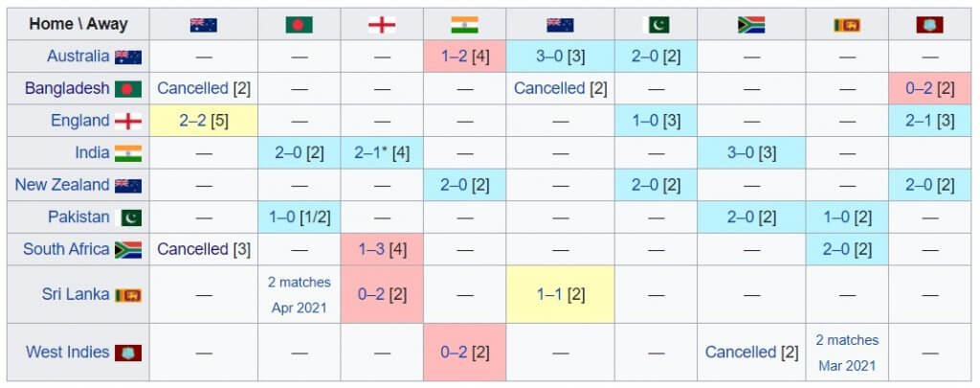Click the Pakistan 1–0 [1/2] result
980x388 pixels.
point(299,217)
